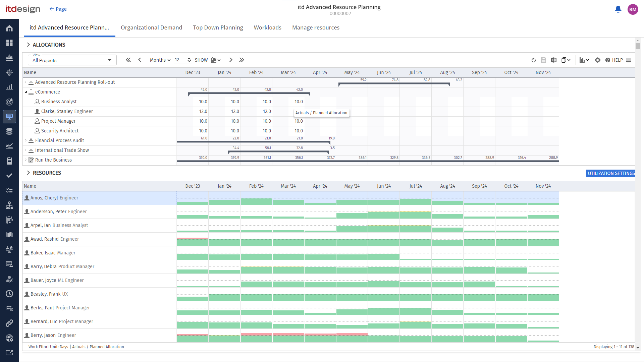
Task: Click the clipboard sidebar icon
Action: (9, 161)
